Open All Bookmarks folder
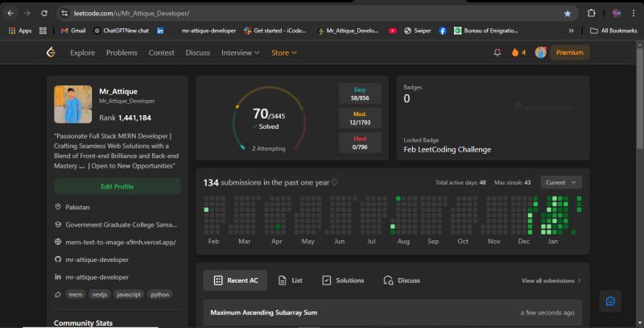Screen dimensions: 644x328 (613, 31)
